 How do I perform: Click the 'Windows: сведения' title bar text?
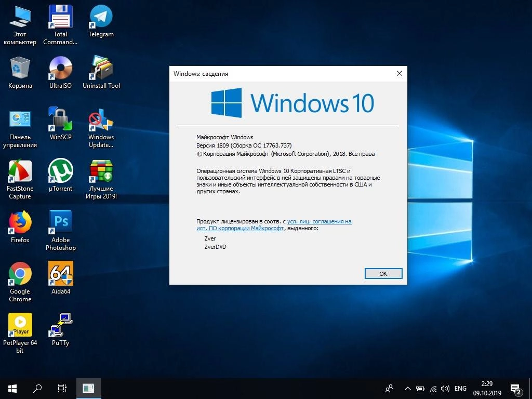201,74
